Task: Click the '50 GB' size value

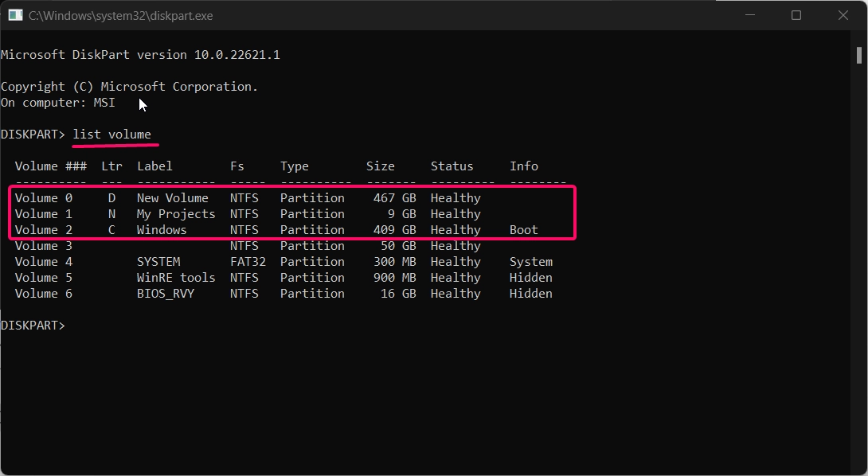Action: [x=399, y=246]
